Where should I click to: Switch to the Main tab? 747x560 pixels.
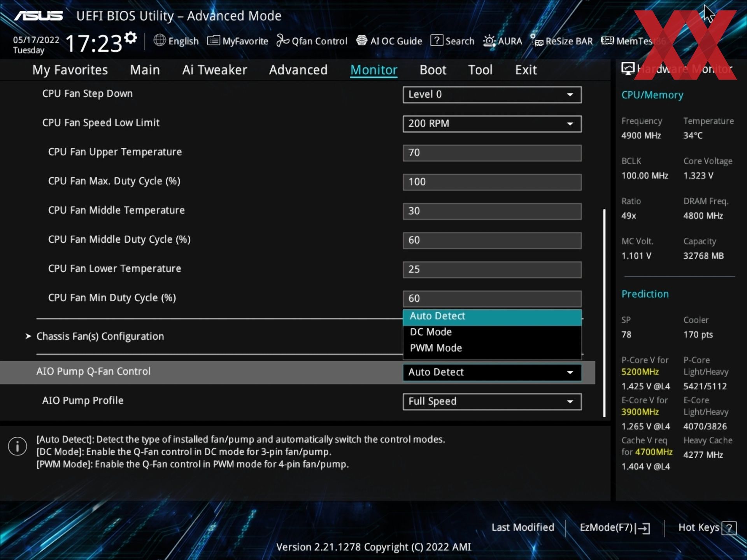coord(145,70)
